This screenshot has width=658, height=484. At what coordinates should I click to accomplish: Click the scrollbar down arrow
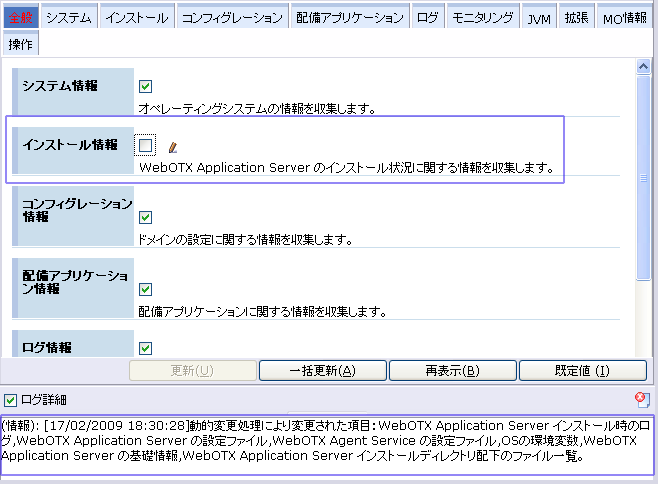[644, 350]
